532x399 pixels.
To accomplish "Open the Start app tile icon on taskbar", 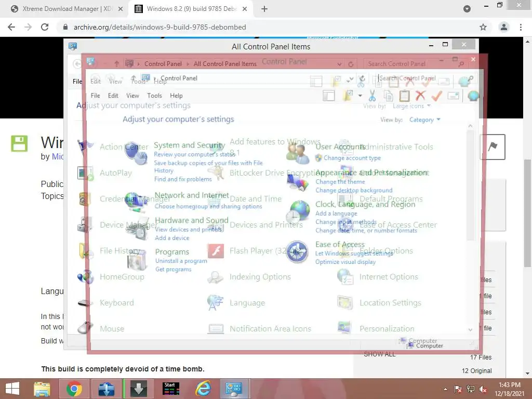I will pos(171,389).
